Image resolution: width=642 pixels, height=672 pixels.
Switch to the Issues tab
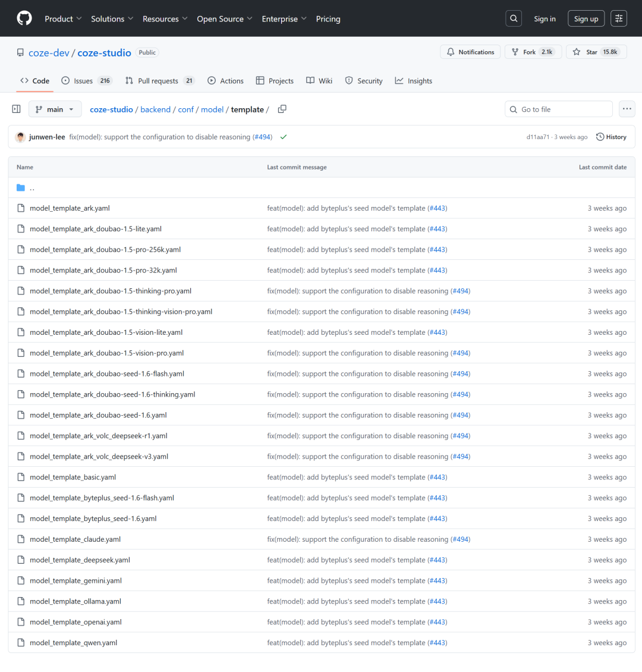click(x=87, y=80)
